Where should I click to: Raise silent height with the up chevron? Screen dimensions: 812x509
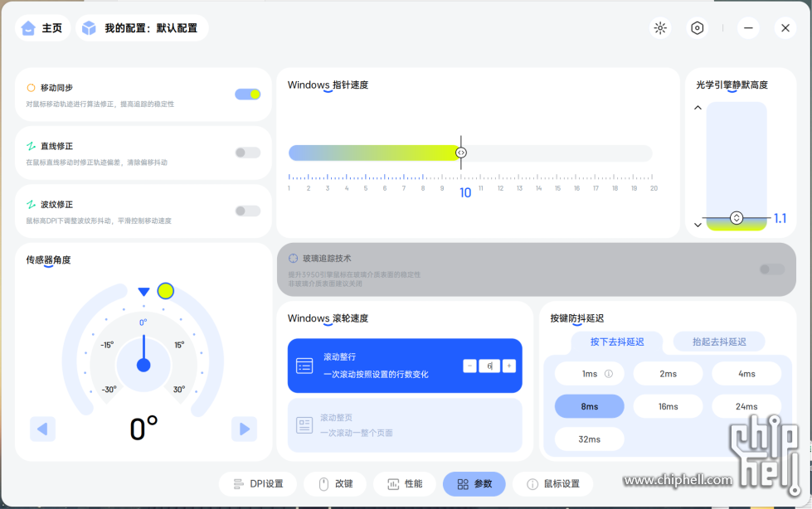[x=698, y=108]
